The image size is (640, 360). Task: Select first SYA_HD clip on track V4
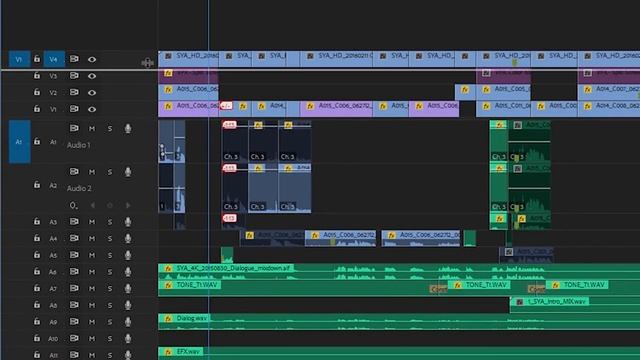189,59
